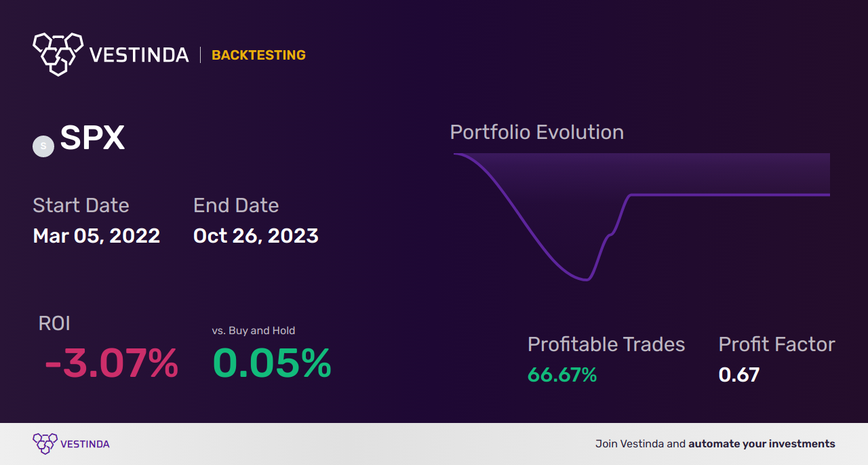This screenshot has height=465, width=868.
Task: Open the BACKTESTING label
Action: tap(258, 56)
